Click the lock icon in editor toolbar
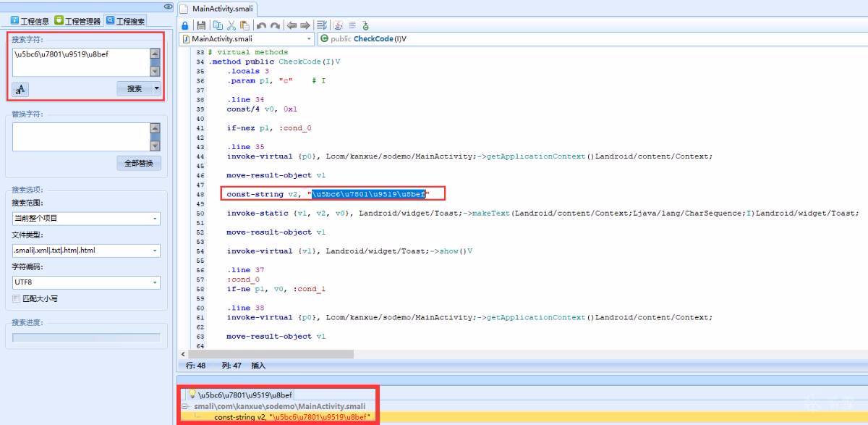Screen dimensions: 868x425 [185, 25]
